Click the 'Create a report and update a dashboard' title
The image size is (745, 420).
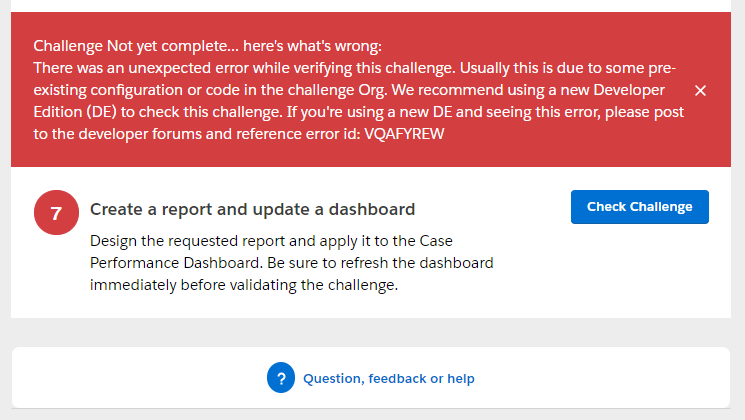[x=252, y=210]
